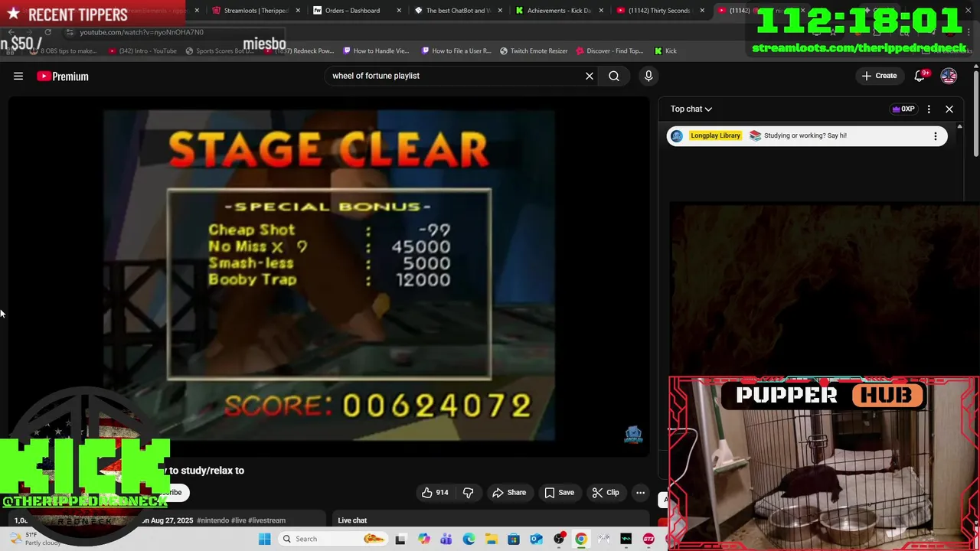Click the video player Stage Clear frame
The width and height of the screenshot is (980, 551).
tap(329, 275)
